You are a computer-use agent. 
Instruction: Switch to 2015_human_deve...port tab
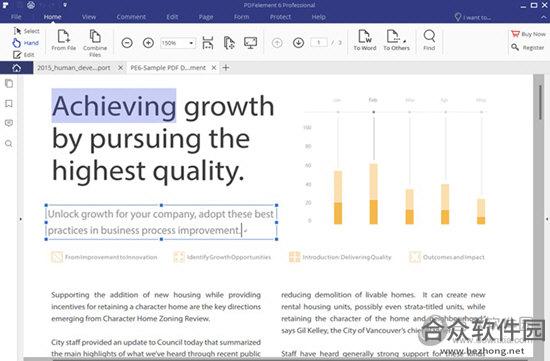[74, 68]
